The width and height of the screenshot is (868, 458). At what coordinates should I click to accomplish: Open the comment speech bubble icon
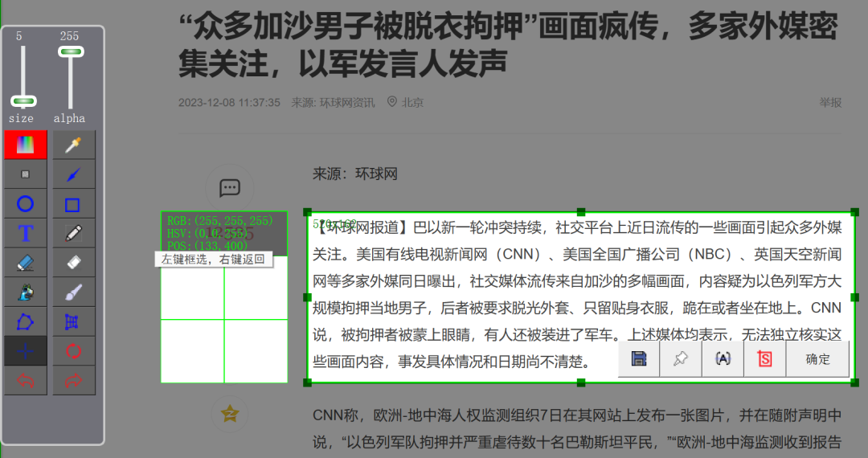230,188
